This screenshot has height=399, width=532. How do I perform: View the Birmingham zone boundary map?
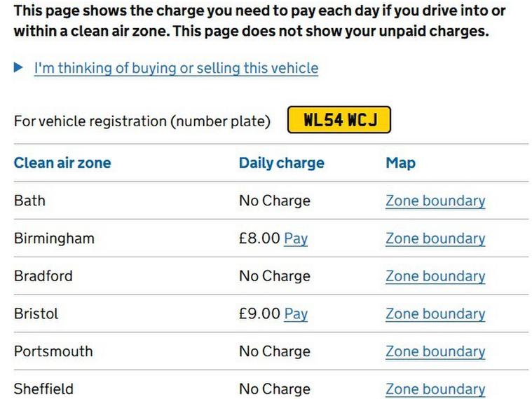(435, 238)
